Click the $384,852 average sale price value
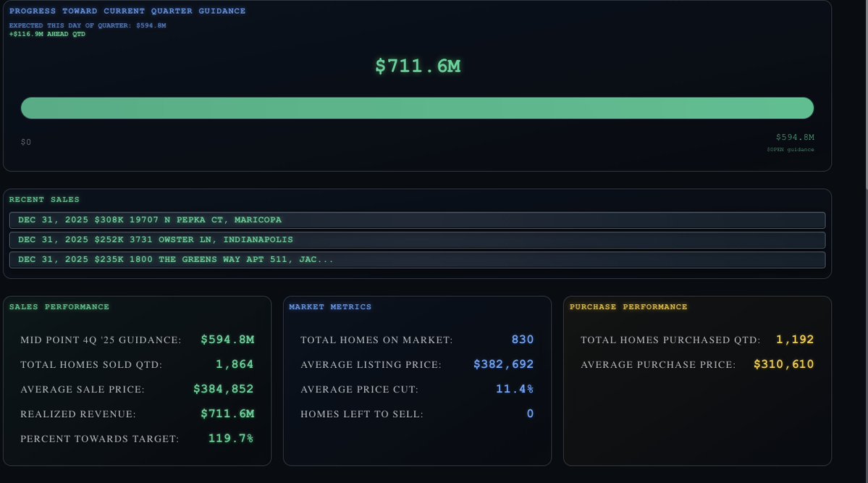The height and width of the screenshot is (483, 868). pyautogui.click(x=224, y=389)
